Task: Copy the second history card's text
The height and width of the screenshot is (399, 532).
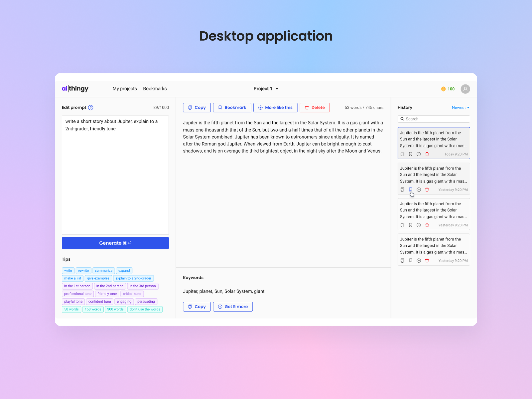Action: (402, 190)
